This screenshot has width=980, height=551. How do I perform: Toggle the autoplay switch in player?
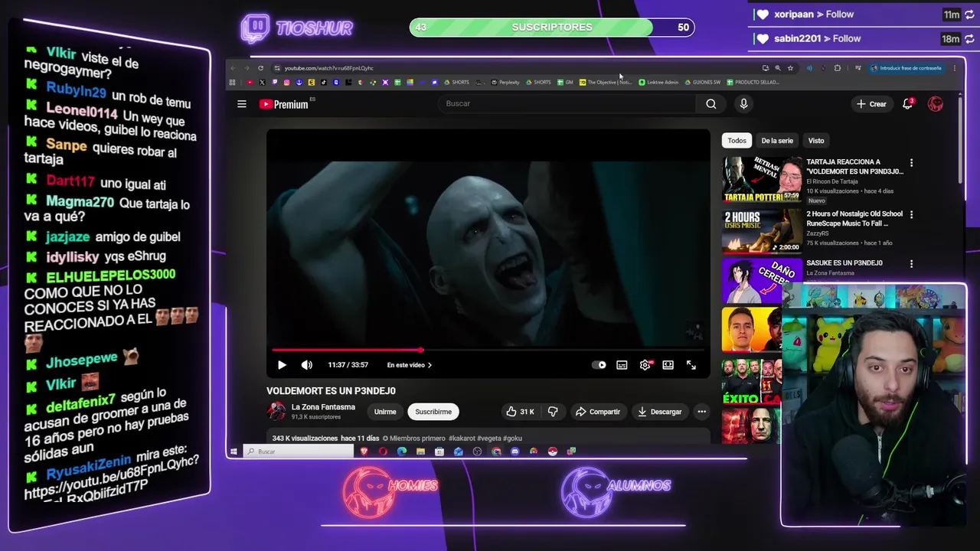click(x=599, y=365)
